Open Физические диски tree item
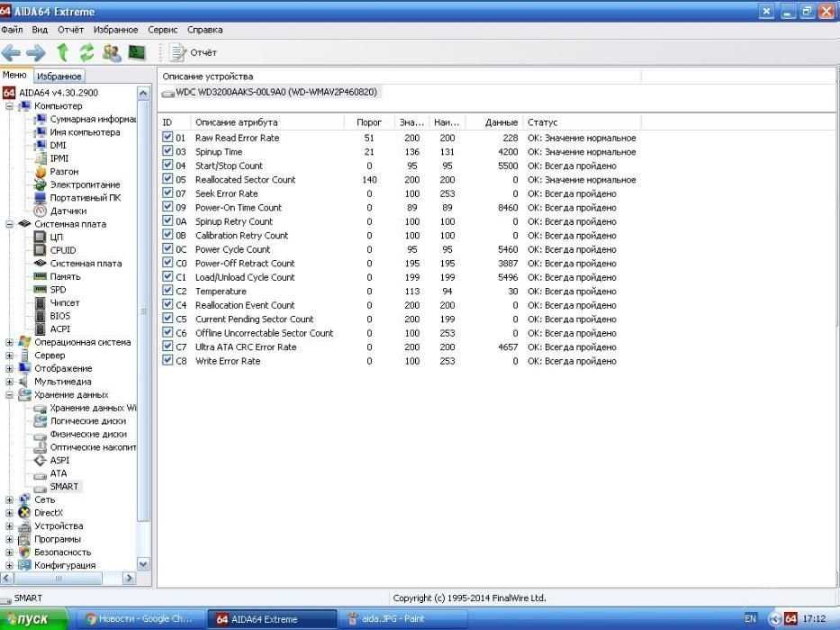Viewport: 840px width, 630px height. pyautogui.click(x=81, y=434)
